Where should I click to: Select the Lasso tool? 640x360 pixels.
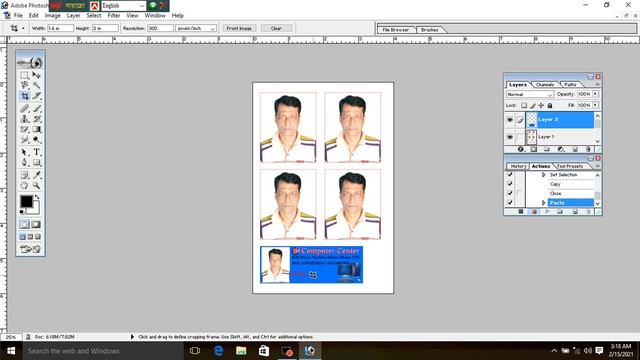[x=24, y=85]
